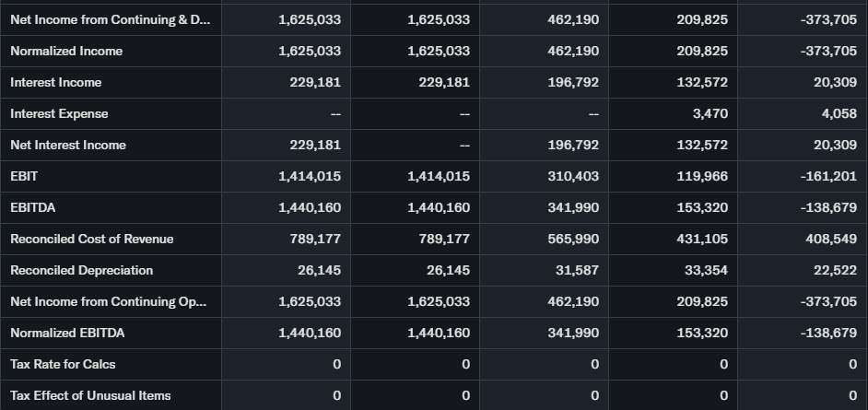Select the Tax Rate for Calcs label

click(x=63, y=364)
